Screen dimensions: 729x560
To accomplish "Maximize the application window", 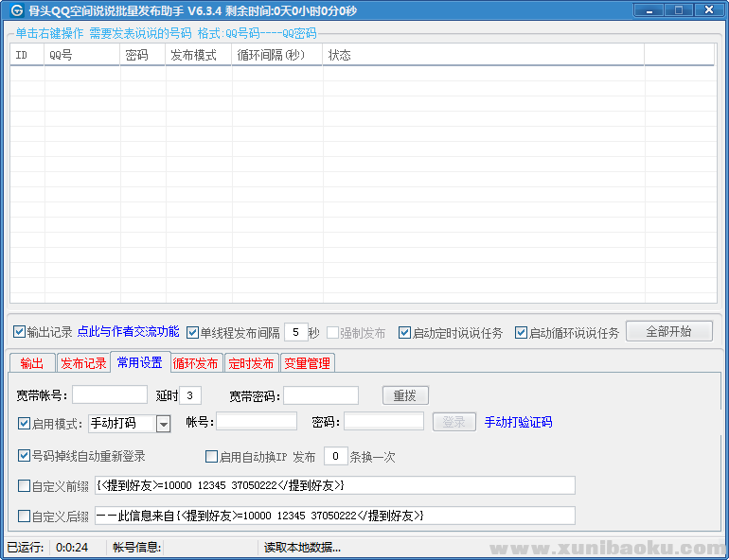I will [678, 10].
